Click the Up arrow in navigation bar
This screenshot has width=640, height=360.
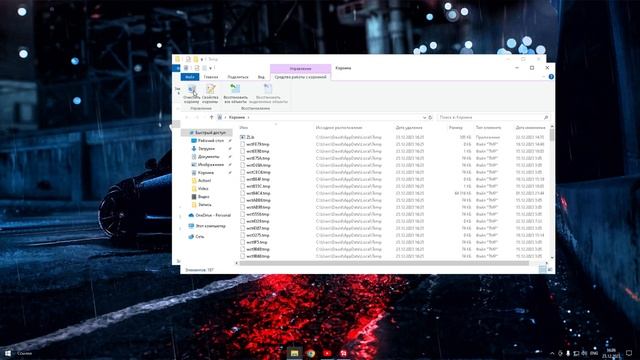(x=211, y=117)
